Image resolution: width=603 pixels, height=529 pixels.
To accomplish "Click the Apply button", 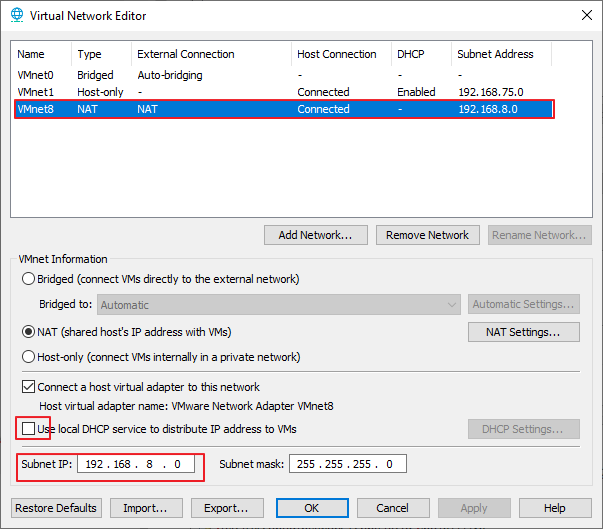I will tap(474, 508).
